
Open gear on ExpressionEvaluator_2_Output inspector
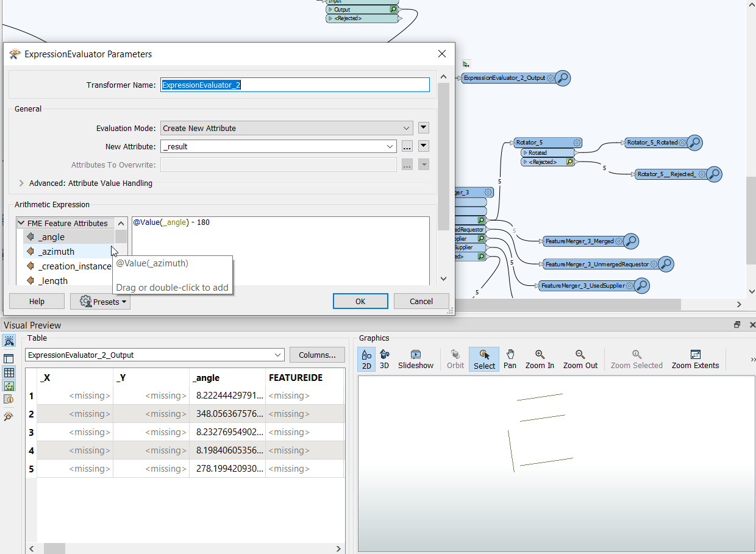coord(551,78)
